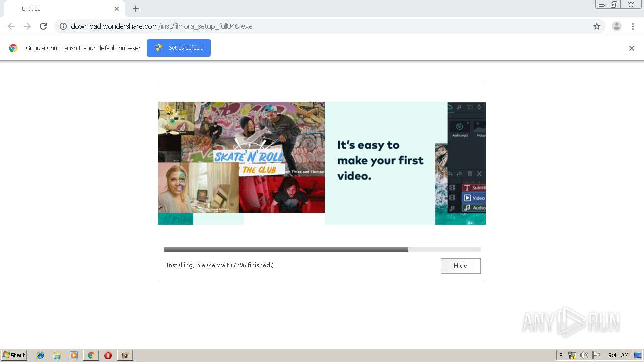Image resolution: width=644 pixels, height=362 pixels.
Task: Click the Chrome logo in the info bar
Action: pos(13,48)
